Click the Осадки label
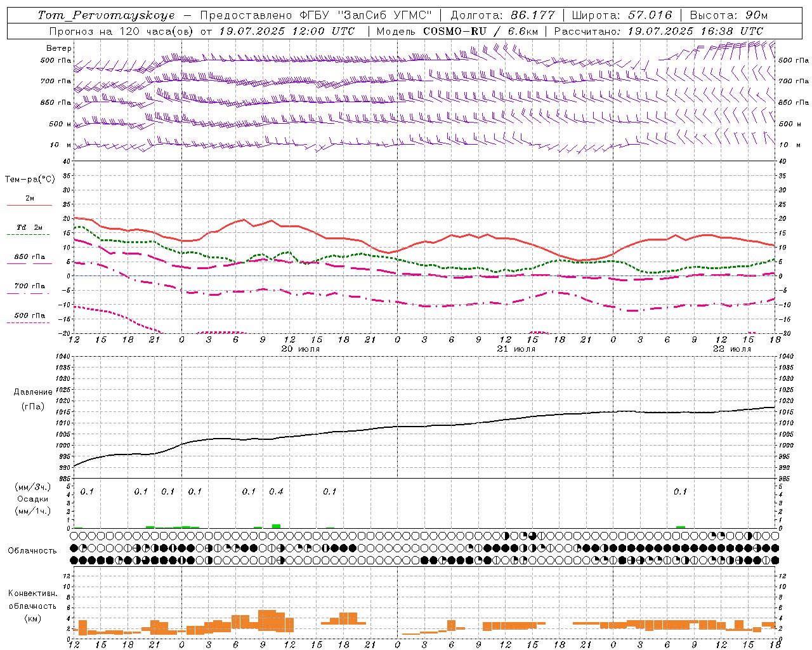This screenshot has width=812, height=650. (x=32, y=499)
